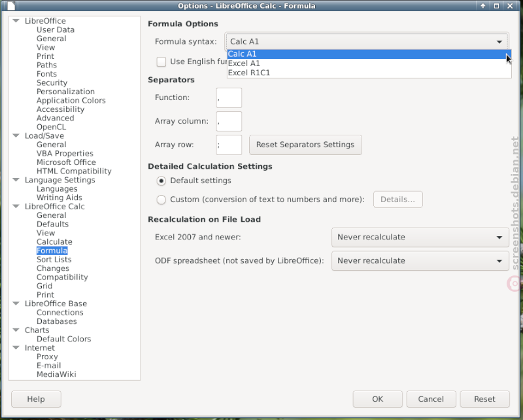Pick Calc A1 from the syntax list
Viewport: 523px width, 420px height.
point(369,54)
